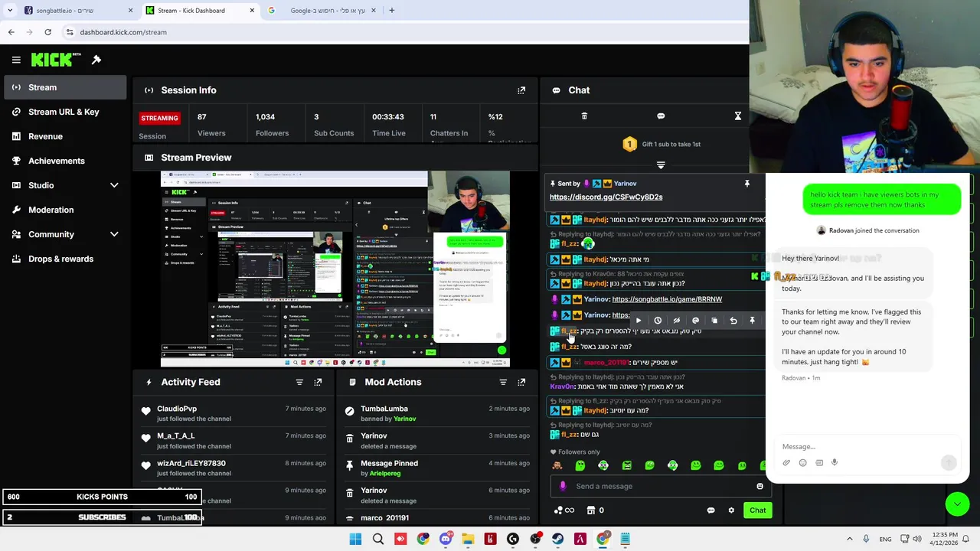
Task: Copy the hovered chat message
Action: tap(714, 321)
